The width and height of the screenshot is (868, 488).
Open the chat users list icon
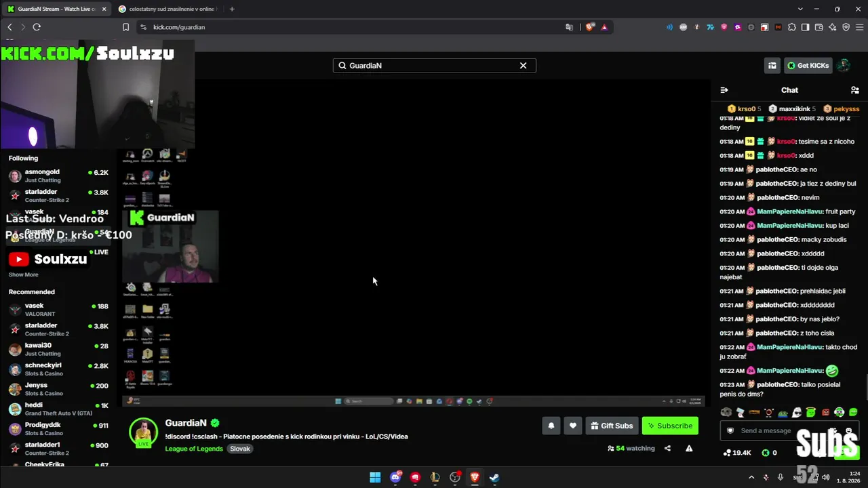pos(855,90)
